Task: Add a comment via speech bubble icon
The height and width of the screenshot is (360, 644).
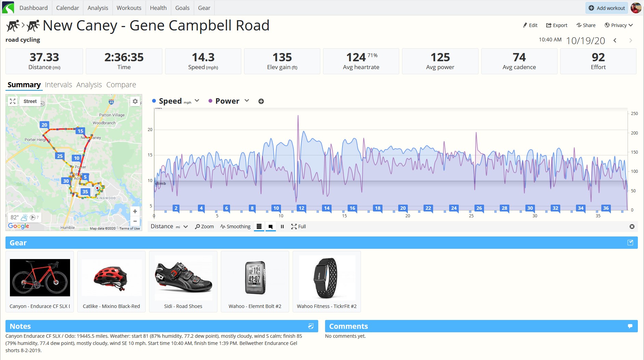Action: (x=630, y=326)
